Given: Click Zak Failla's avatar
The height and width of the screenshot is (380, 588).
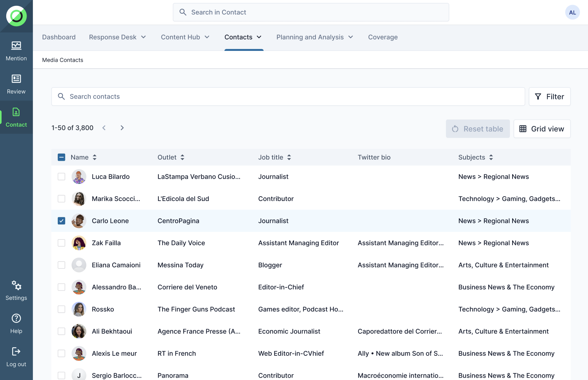Looking at the screenshot, I should pyautogui.click(x=79, y=243).
